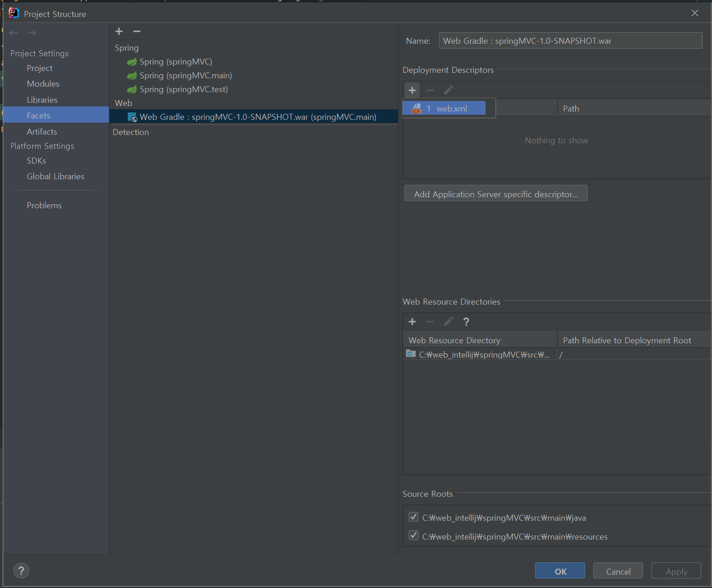
Task: Open the SDKs settings page
Action: (x=36, y=161)
